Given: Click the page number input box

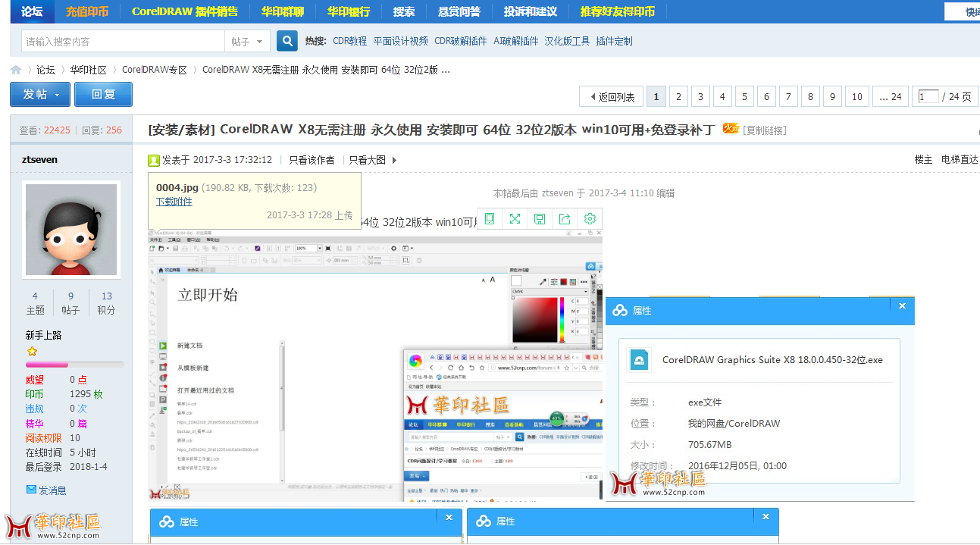Looking at the screenshot, I should pyautogui.click(x=928, y=96).
